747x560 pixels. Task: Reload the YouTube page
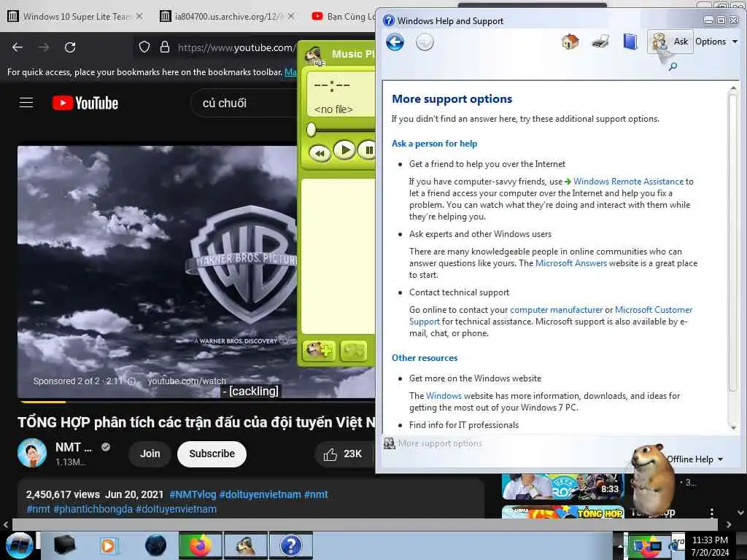[x=70, y=47]
